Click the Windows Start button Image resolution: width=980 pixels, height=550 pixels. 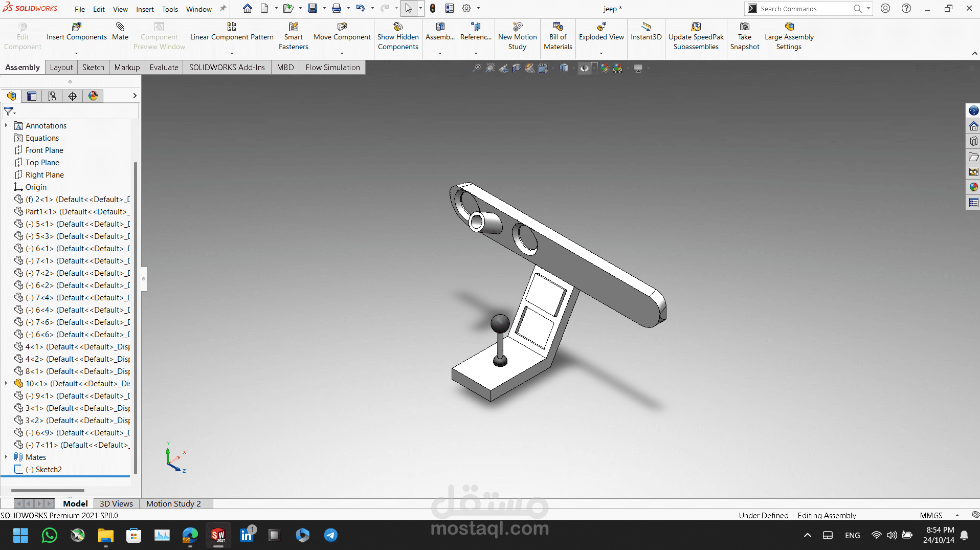[x=20, y=535]
